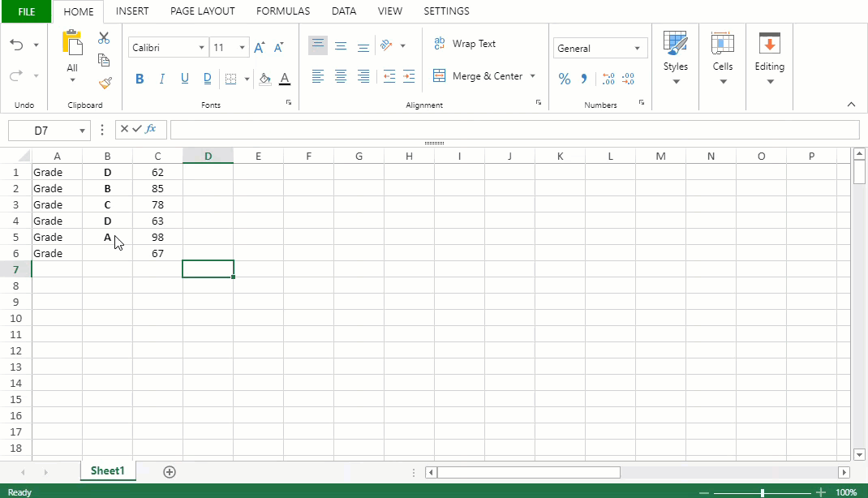The height and width of the screenshot is (498, 868).
Task: Switch to the FORMULAS tab
Action: point(283,11)
